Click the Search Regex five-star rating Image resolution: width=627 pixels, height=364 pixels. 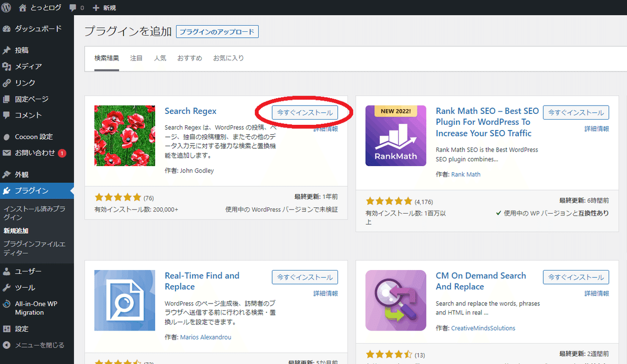click(118, 197)
